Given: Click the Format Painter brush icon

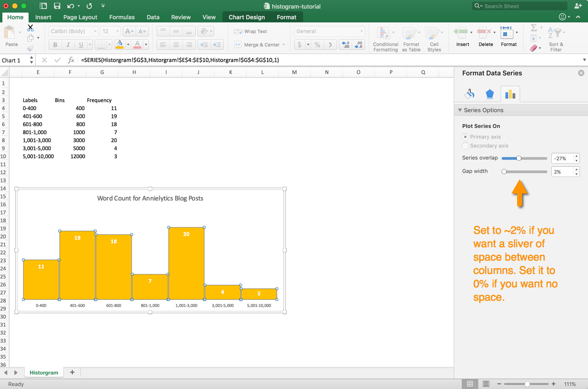Looking at the screenshot, I should click(30, 48).
